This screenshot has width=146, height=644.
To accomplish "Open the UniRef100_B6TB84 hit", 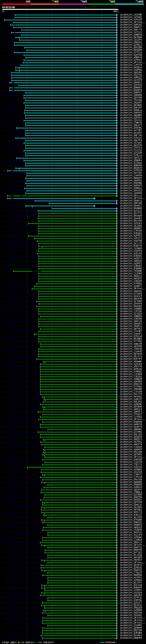I will [131, 37].
